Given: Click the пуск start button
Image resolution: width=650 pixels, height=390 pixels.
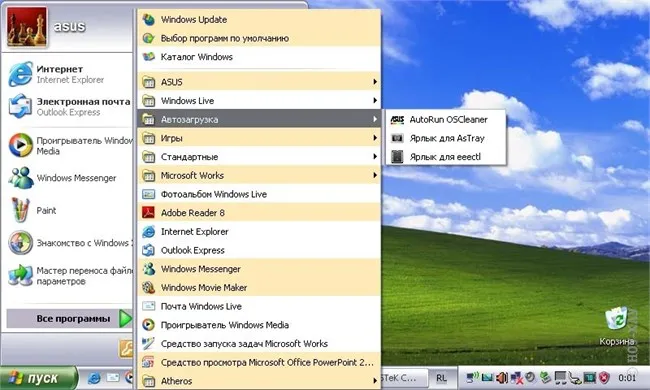Looking at the screenshot, I should pos(38,378).
